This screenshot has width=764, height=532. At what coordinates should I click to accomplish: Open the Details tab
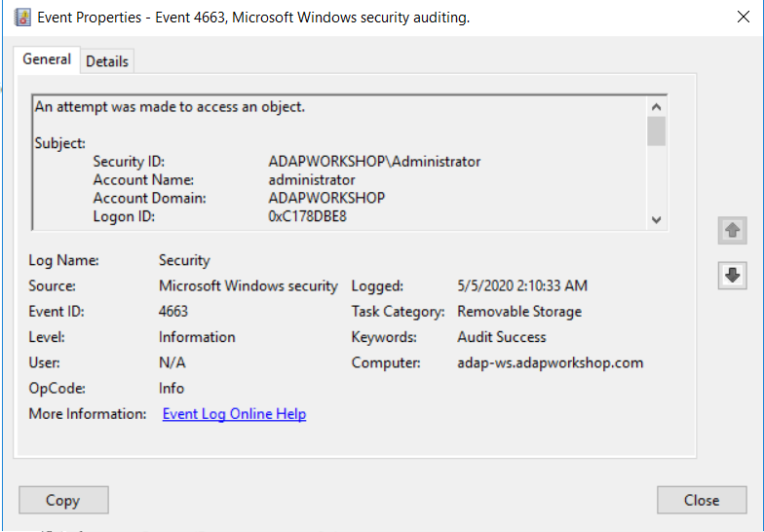[x=107, y=60]
